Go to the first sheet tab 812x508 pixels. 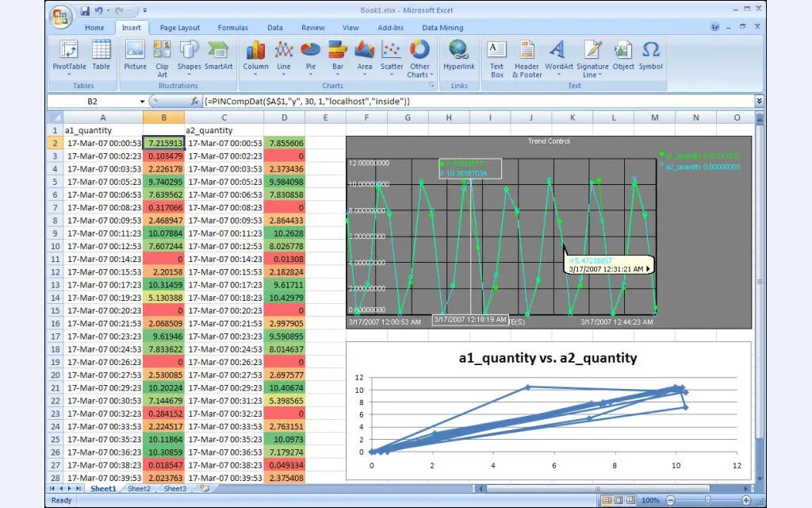[x=52, y=488]
